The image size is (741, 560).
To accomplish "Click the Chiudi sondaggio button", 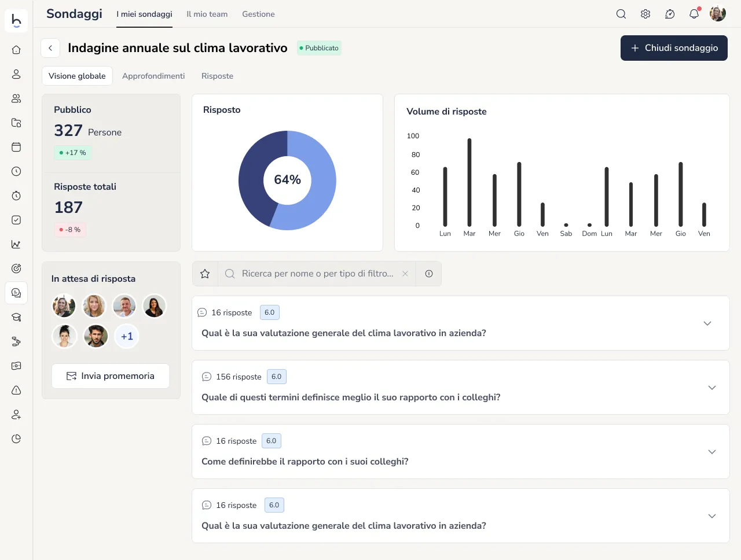I will (x=674, y=48).
